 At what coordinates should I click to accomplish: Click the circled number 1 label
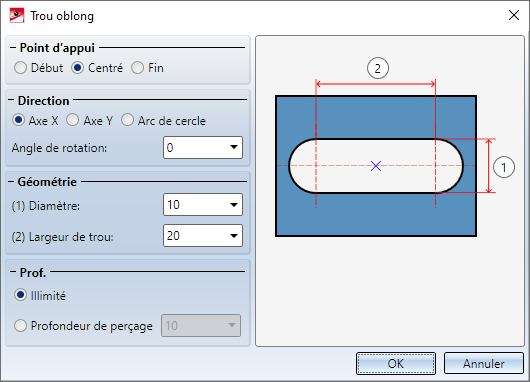pos(504,167)
